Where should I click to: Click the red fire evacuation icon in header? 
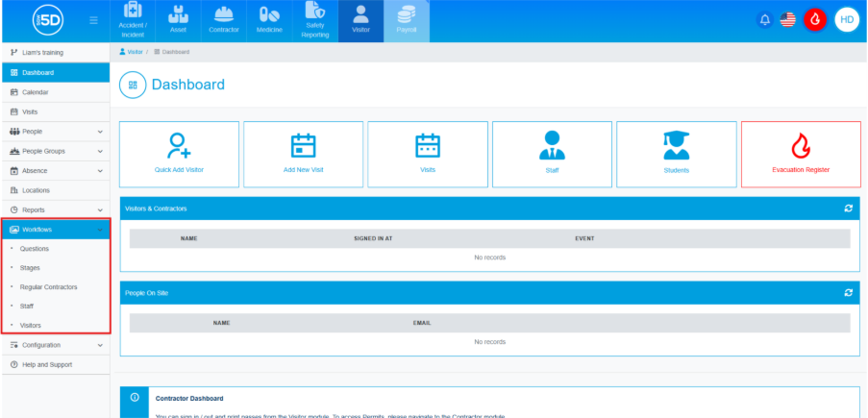pyautogui.click(x=815, y=19)
